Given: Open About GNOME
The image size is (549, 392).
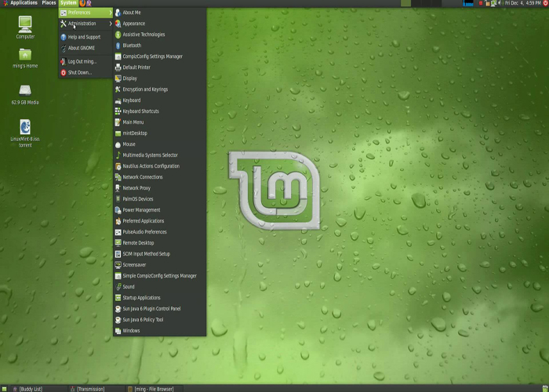Looking at the screenshot, I should pyautogui.click(x=85, y=48).
